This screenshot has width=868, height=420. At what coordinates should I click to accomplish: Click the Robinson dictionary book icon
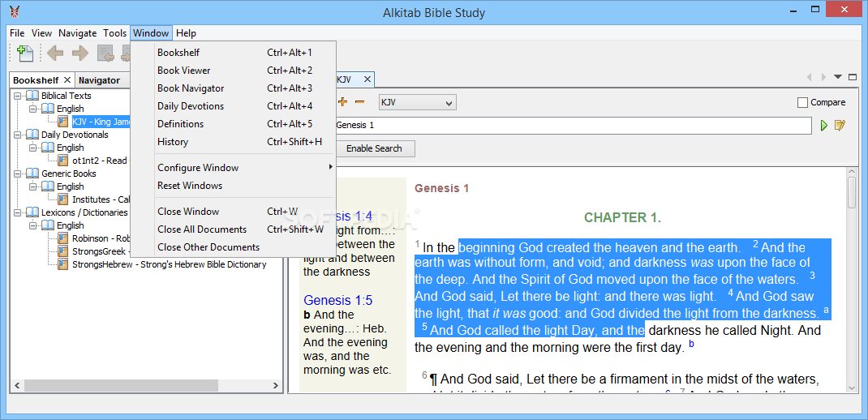63,238
